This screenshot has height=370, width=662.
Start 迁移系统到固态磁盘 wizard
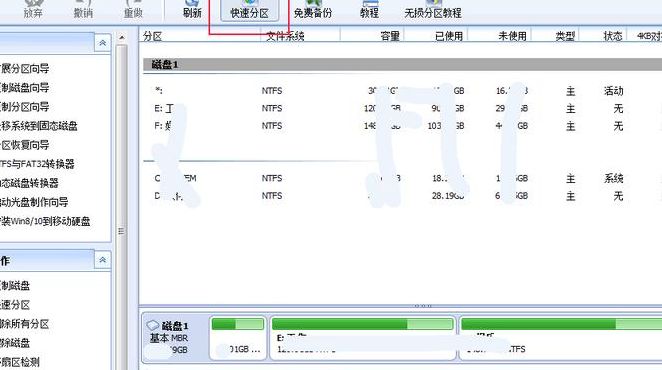coord(38,126)
